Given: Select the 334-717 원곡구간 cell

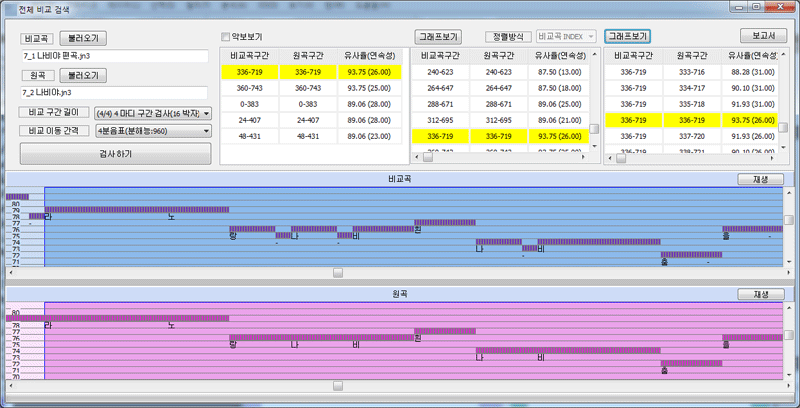Looking at the screenshot, I should pyautogui.click(x=692, y=88).
